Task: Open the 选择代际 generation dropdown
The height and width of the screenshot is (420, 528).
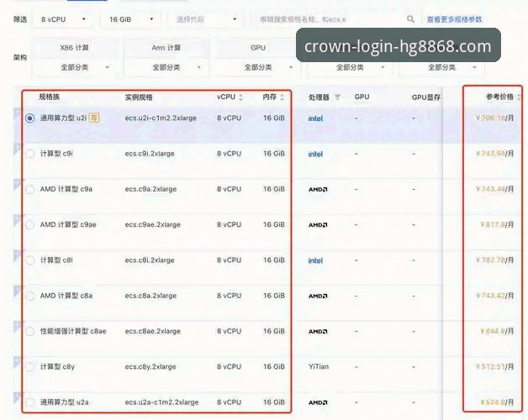Action: (x=205, y=19)
